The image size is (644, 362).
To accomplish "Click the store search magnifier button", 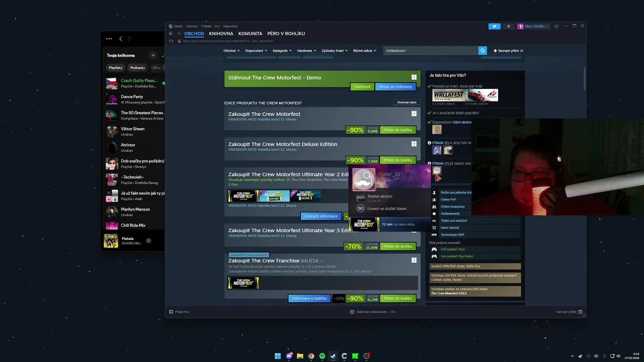I will coord(482,50).
